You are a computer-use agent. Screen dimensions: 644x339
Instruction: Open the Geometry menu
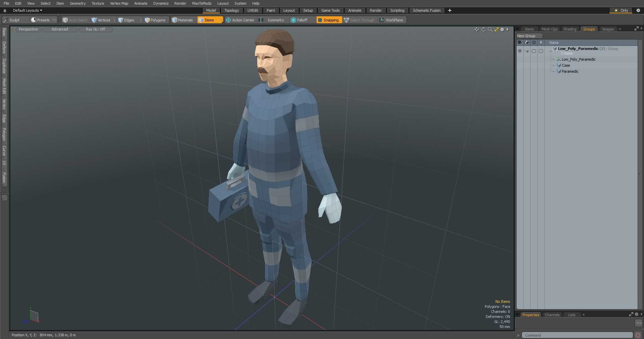point(77,3)
